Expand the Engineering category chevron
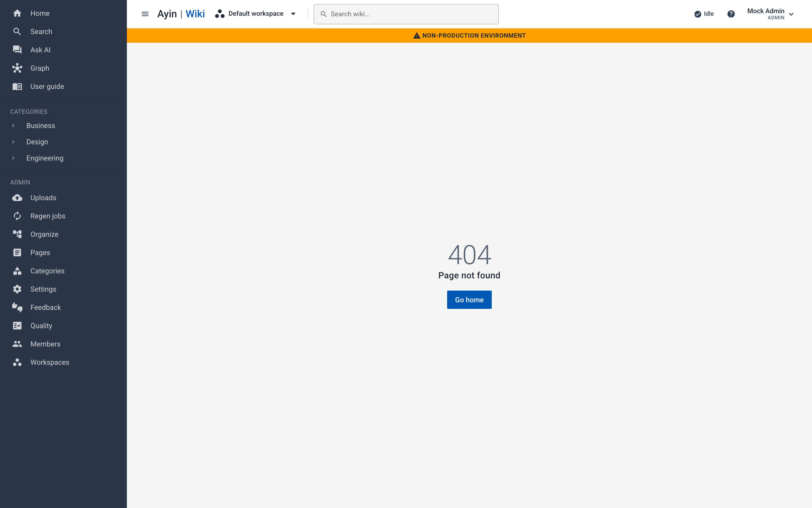The height and width of the screenshot is (508, 812). pos(13,158)
